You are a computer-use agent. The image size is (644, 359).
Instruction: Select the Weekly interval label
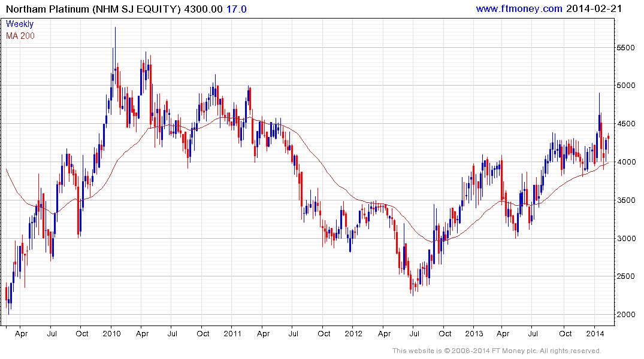click(20, 24)
